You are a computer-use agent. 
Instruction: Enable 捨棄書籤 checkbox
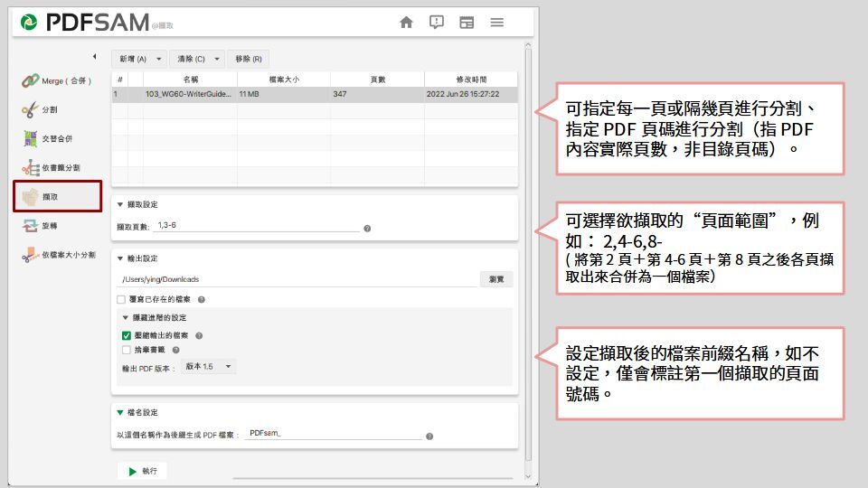(127, 350)
